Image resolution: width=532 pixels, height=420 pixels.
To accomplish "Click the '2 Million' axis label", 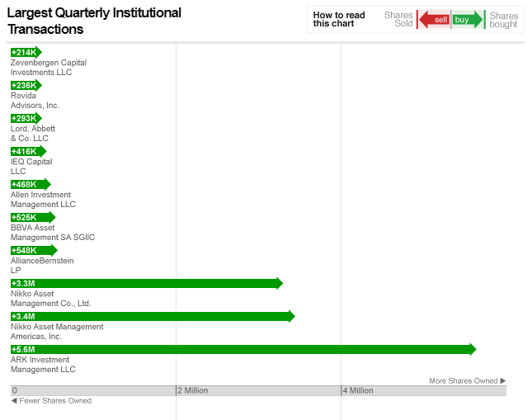I will coord(193,390).
